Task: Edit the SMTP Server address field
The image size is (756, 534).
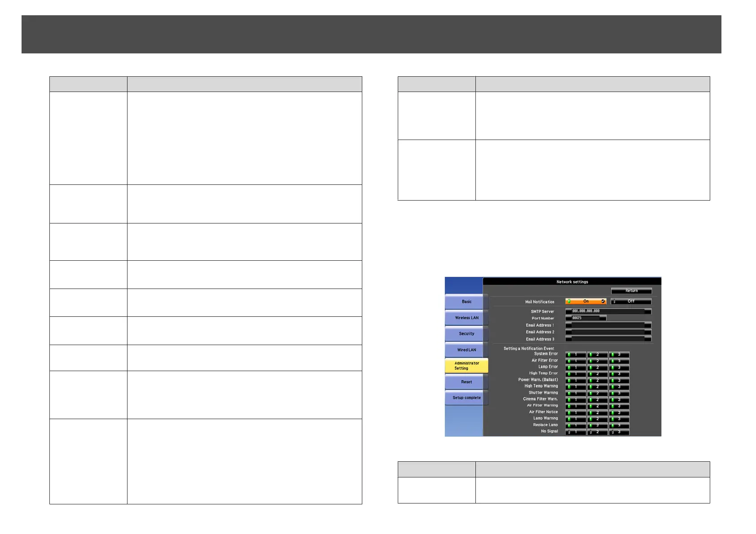Action: point(608,311)
